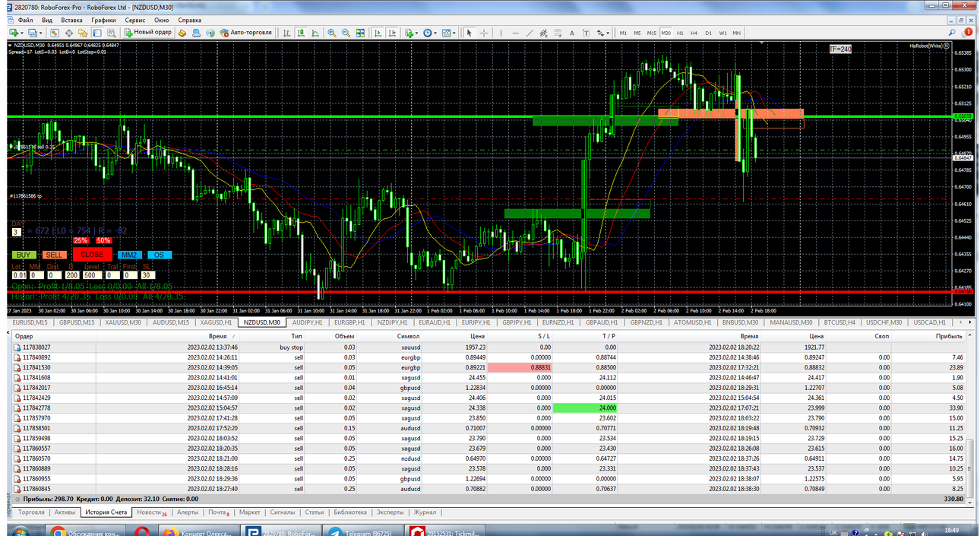Select the text 'A' drawing tool
Viewport: 980px width, 536px height.
pos(571,33)
